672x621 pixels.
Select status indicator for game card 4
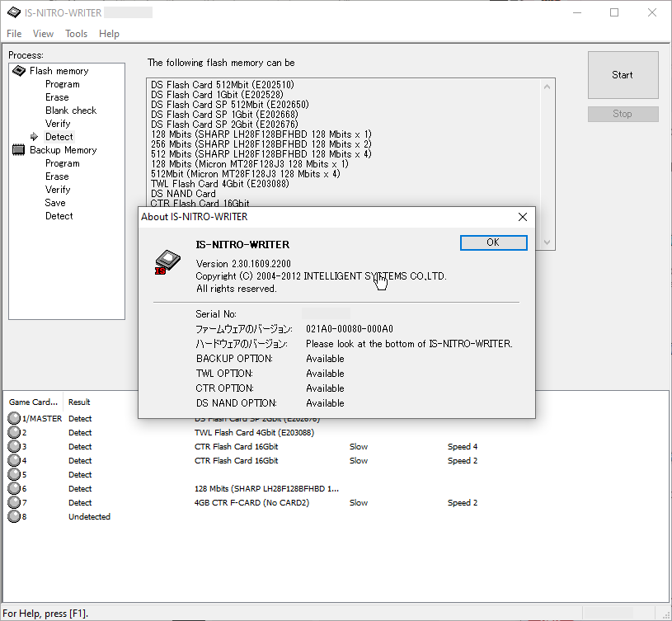click(x=14, y=460)
